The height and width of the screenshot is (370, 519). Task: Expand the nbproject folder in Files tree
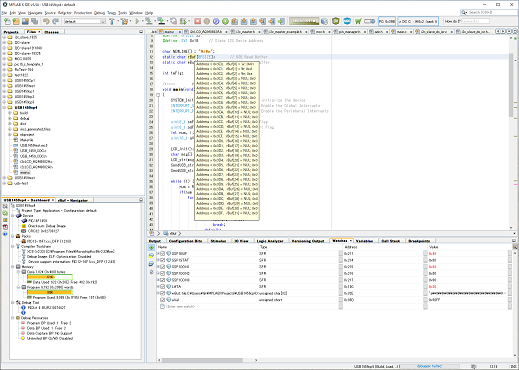tap(10, 135)
